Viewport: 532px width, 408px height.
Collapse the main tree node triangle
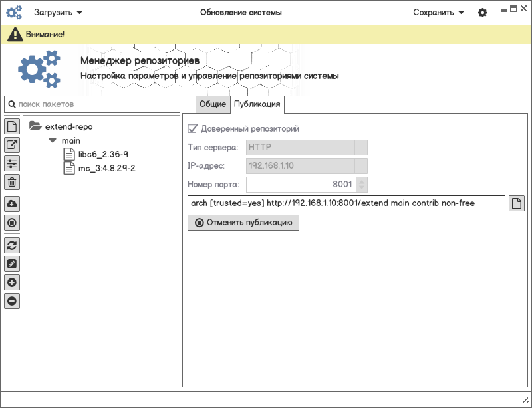[x=53, y=140]
